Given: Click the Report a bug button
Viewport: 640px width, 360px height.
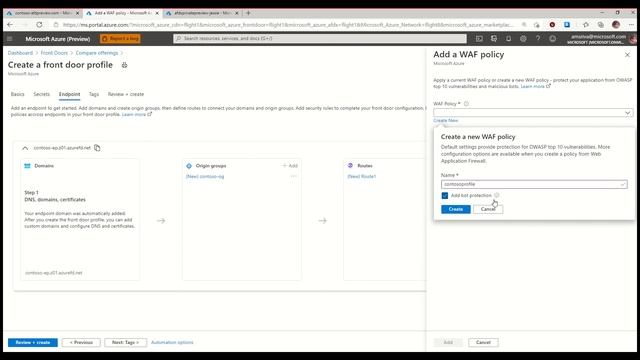Looking at the screenshot, I should click(120, 38).
